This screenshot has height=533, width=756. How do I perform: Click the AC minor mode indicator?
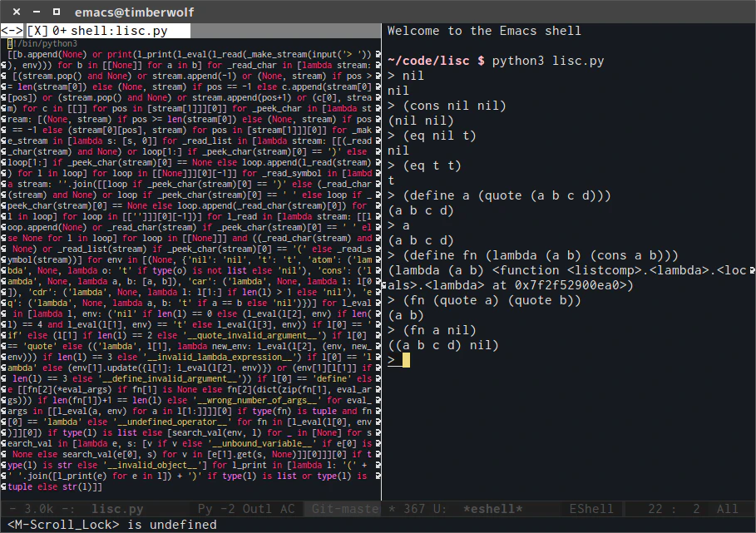[x=287, y=509]
